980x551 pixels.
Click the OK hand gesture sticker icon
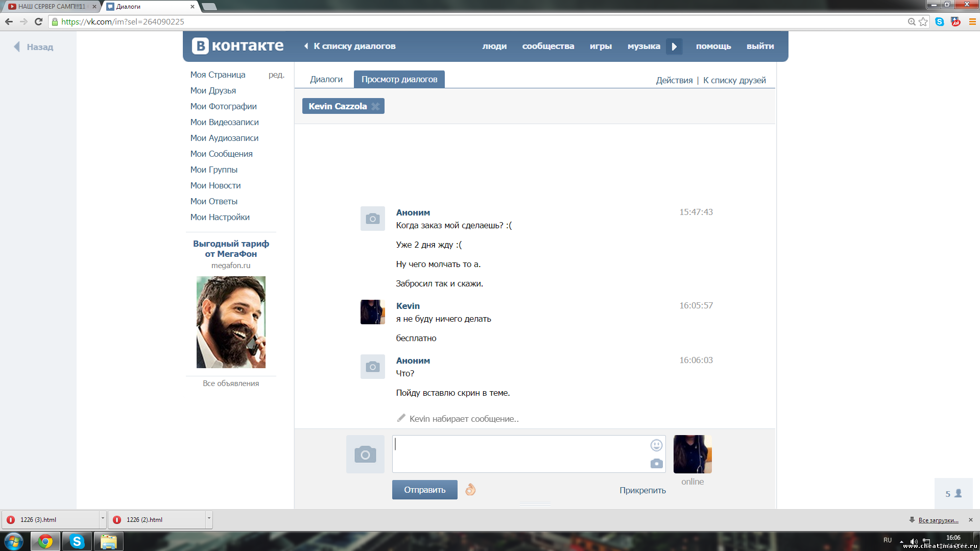tap(470, 490)
